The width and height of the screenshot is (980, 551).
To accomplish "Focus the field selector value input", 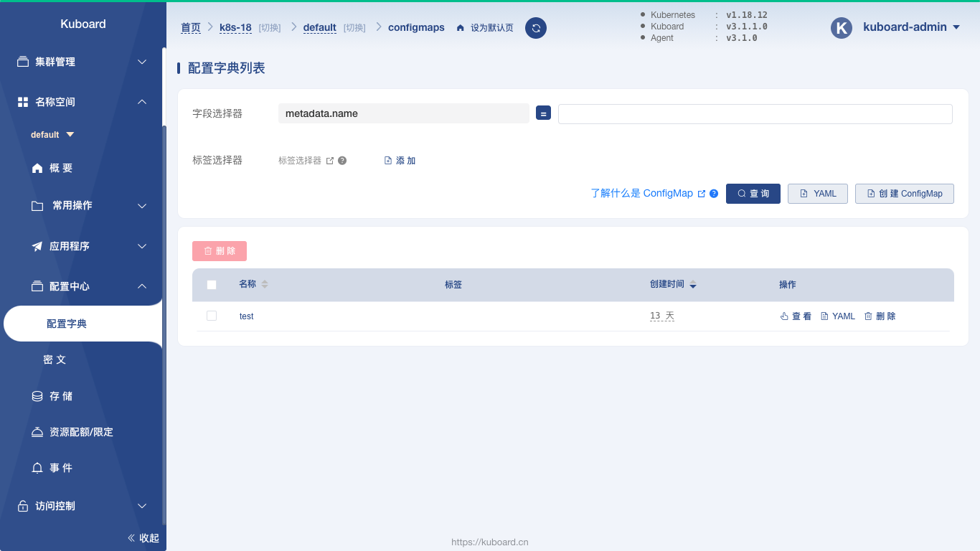I will click(755, 114).
